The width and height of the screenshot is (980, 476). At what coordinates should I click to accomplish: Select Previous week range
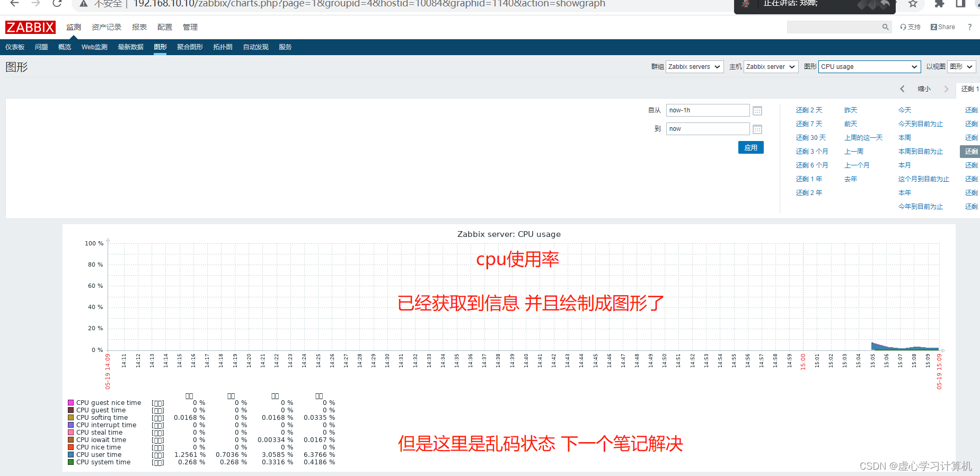854,152
